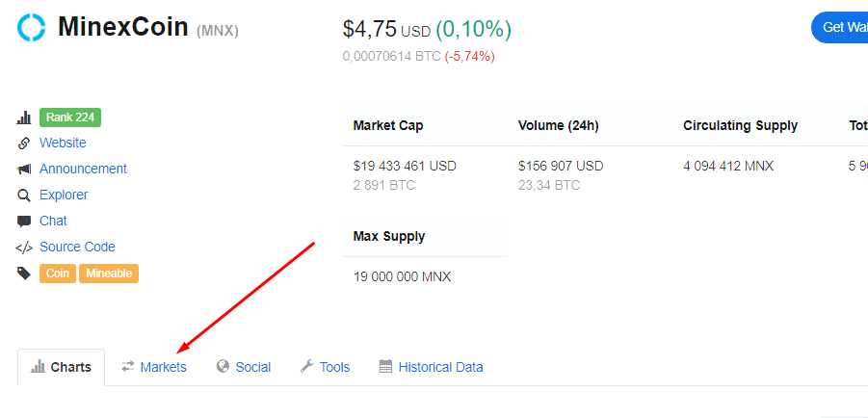868x418 pixels.
Task: Click the Chat bubble icon
Action: pos(24,222)
